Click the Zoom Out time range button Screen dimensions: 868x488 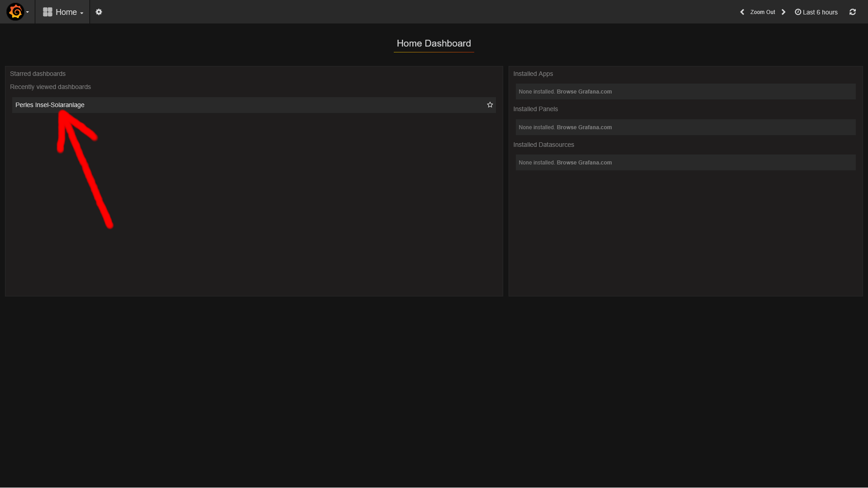(x=762, y=12)
